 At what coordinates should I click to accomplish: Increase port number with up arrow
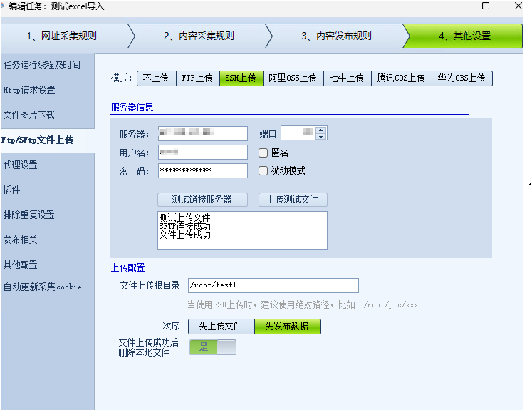coord(321,130)
